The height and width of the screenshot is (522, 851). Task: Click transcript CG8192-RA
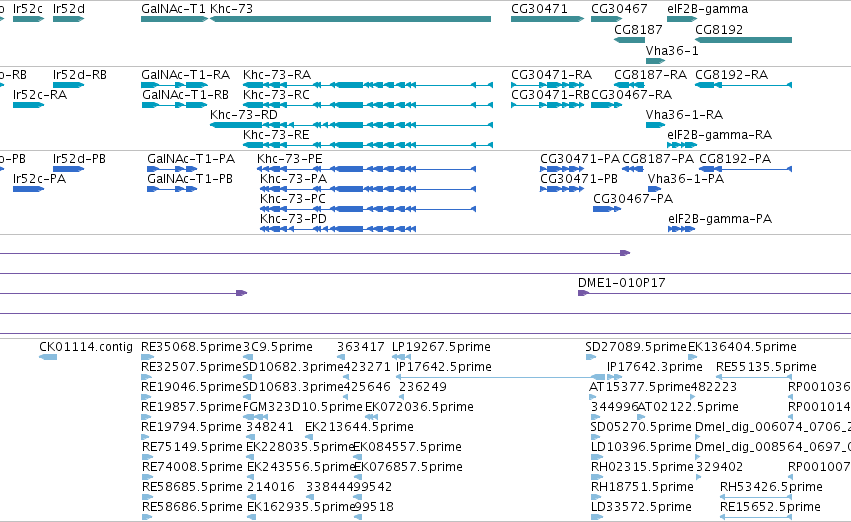click(744, 85)
